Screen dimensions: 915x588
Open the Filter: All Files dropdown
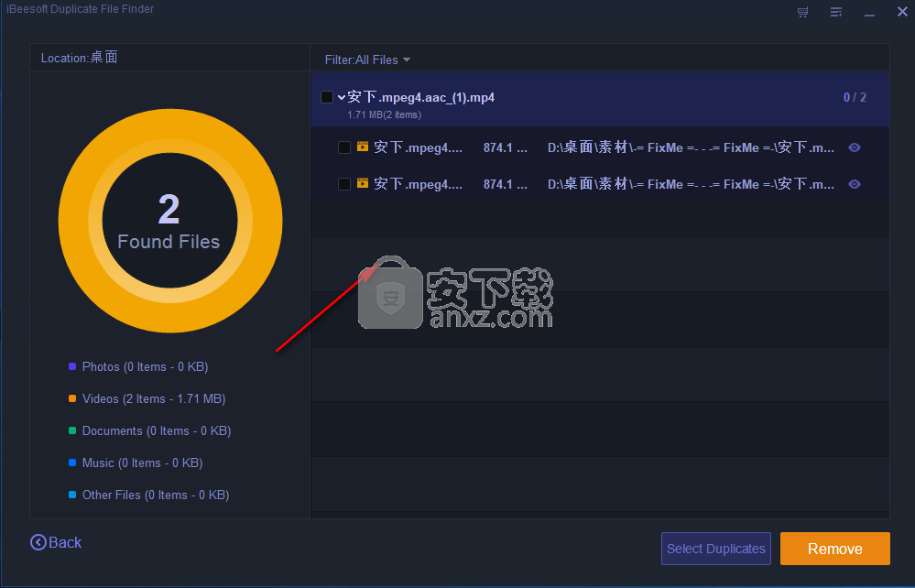[367, 60]
